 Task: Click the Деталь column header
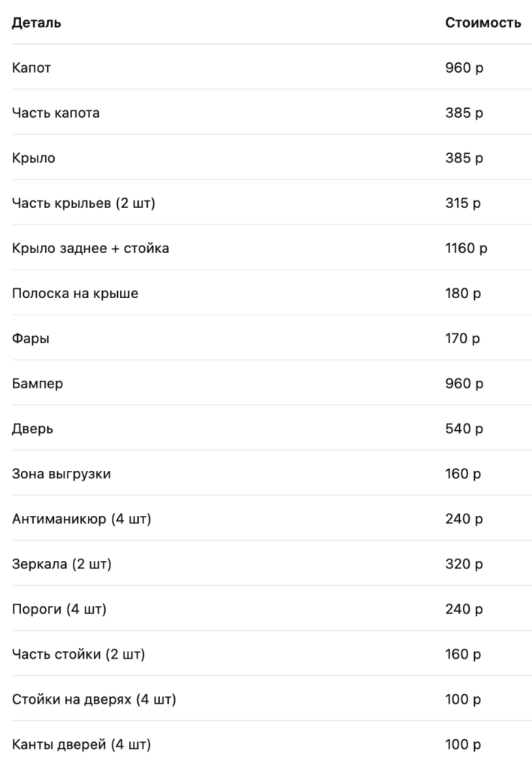pos(37,23)
